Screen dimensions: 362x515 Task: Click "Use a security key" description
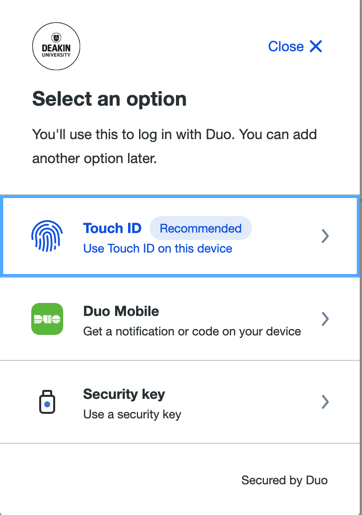pos(132,415)
